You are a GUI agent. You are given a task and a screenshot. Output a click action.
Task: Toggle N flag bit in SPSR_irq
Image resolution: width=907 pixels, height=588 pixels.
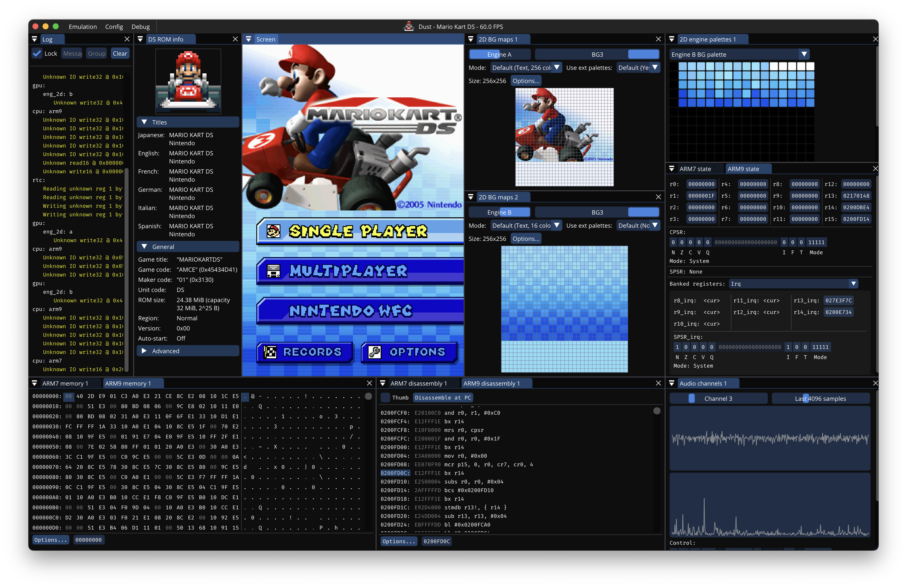(x=677, y=347)
